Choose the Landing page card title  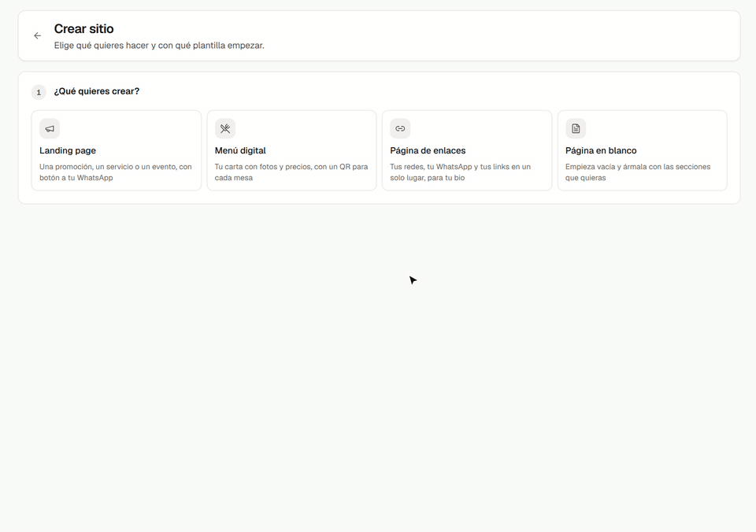tap(68, 150)
